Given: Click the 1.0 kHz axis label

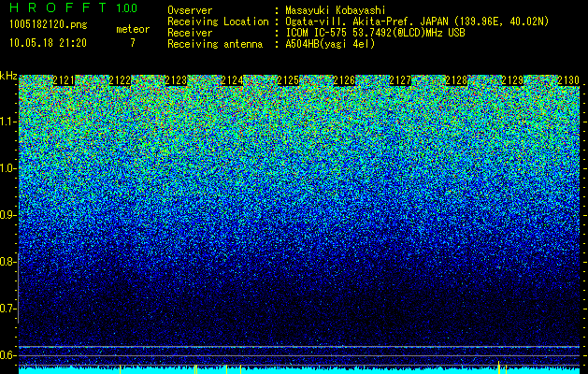Looking at the screenshot, I should (7, 168).
